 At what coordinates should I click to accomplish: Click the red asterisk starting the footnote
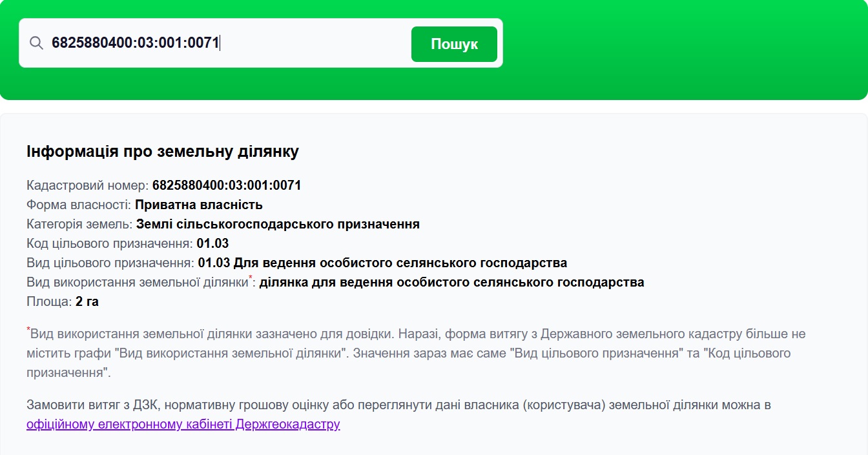click(28, 330)
